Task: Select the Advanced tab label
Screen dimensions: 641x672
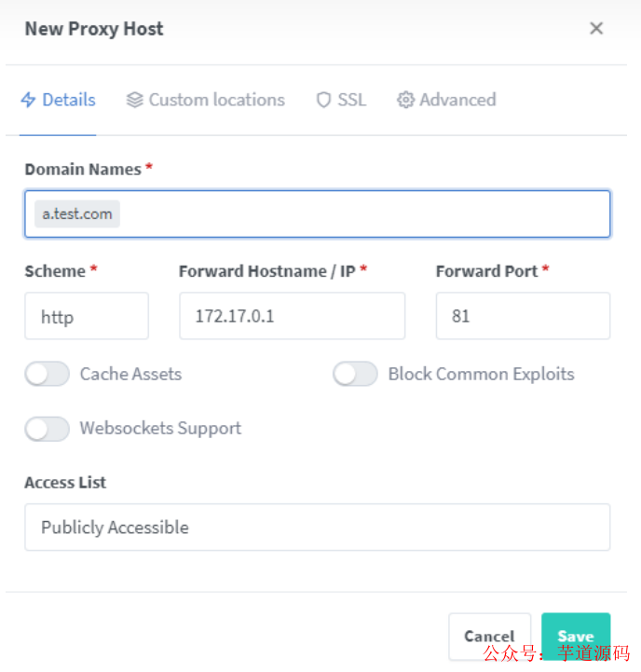Action: (x=457, y=100)
